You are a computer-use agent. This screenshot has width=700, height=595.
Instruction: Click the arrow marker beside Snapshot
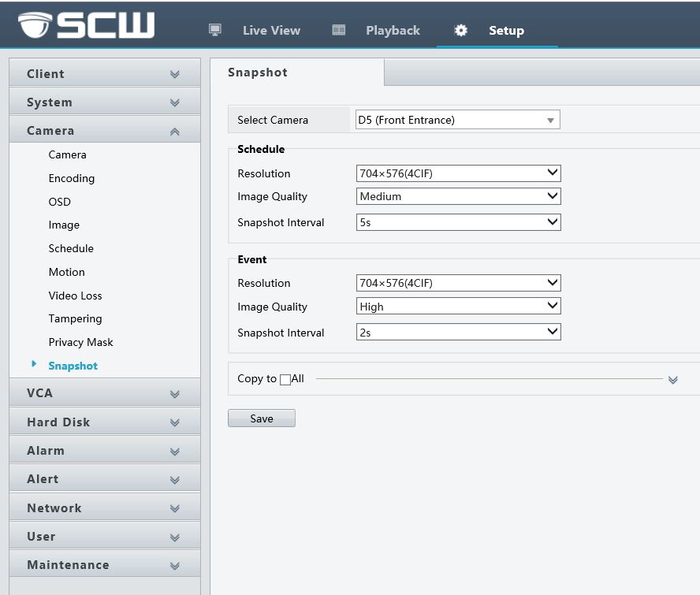click(34, 364)
